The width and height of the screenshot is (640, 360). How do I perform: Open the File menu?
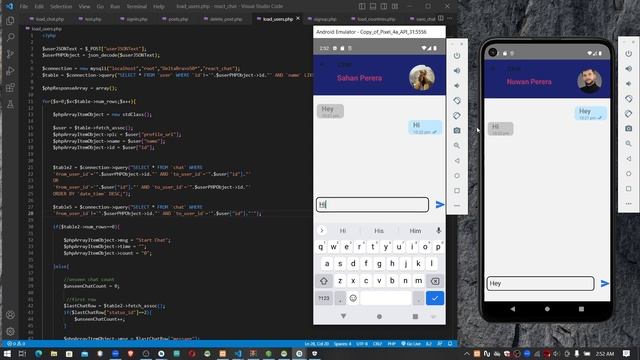click(24, 7)
